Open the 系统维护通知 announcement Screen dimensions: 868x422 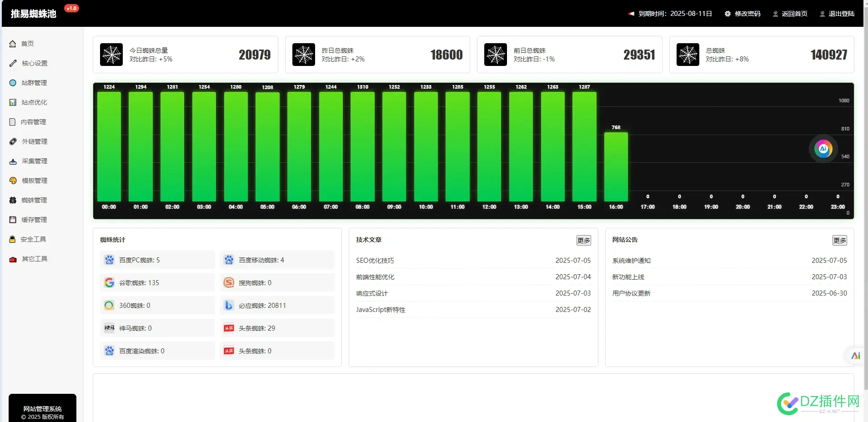click(x=631, y=261)
